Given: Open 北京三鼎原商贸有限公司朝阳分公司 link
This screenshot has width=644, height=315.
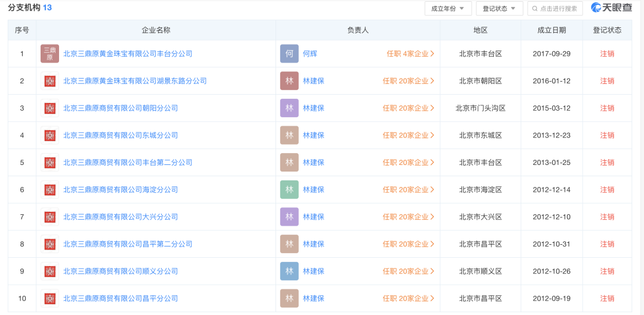Looking at the screenshot, I should point(120,108).
